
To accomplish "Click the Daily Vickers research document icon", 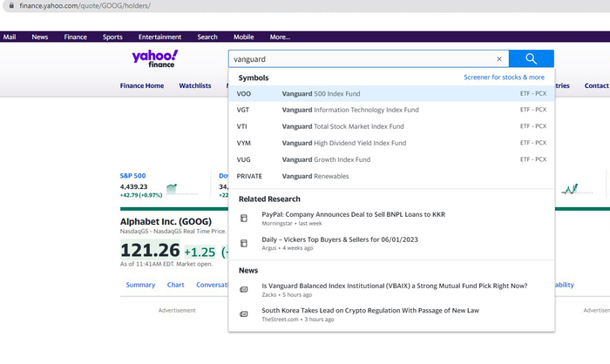I will pyautogui.click(x=244, y=243).
